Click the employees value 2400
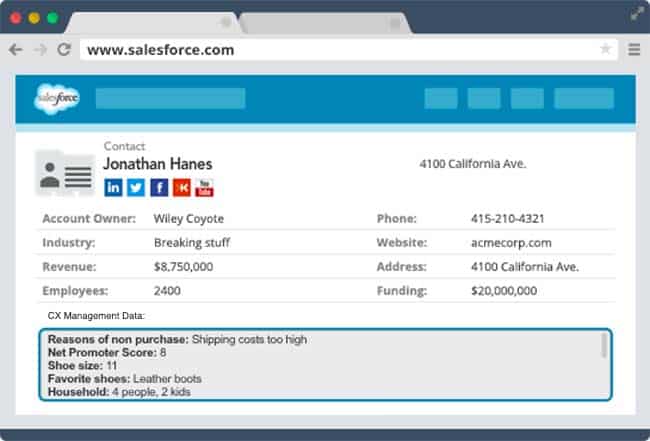The height and width of the screenshot is (441, 650). pyautogui.click(x=167, y=291)
